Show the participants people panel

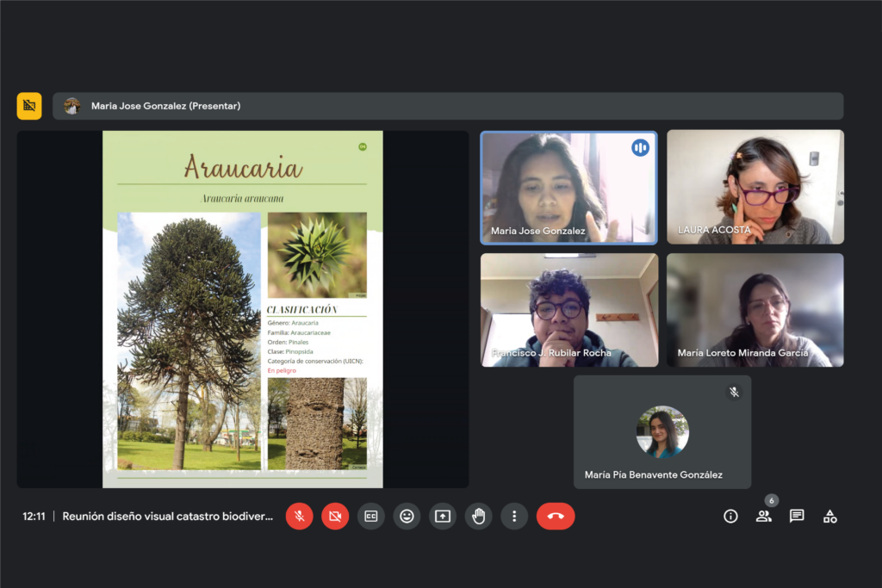763,517
